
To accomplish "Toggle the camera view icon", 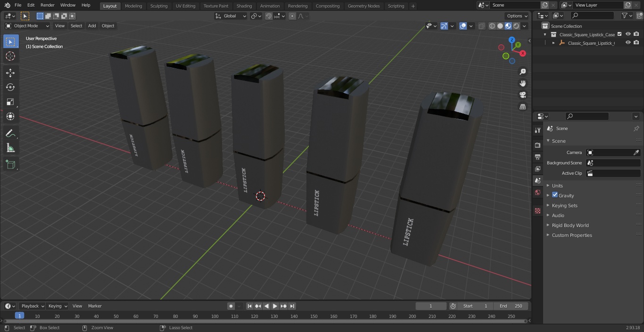I will point(522,95).
